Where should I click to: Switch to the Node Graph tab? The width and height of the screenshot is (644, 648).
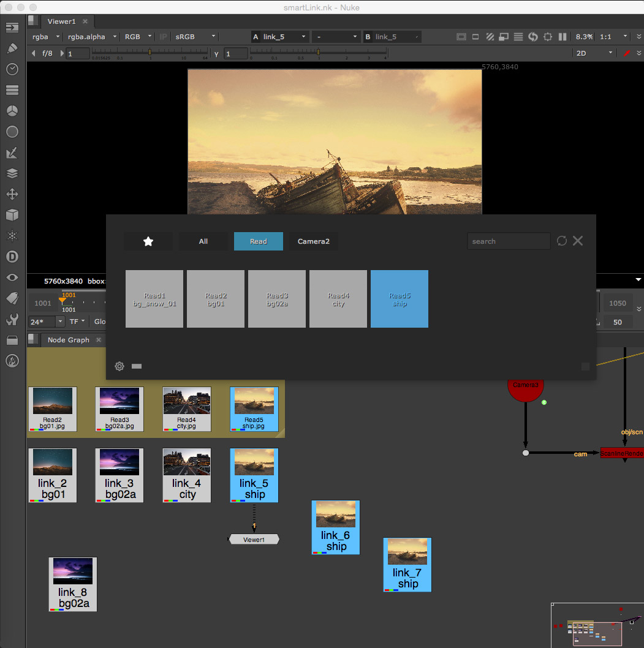tap(68, 340)
